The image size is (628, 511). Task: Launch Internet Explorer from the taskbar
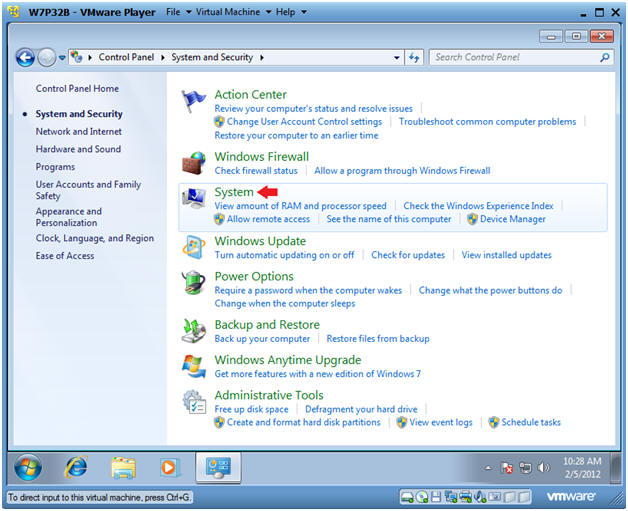click(76, 467)
